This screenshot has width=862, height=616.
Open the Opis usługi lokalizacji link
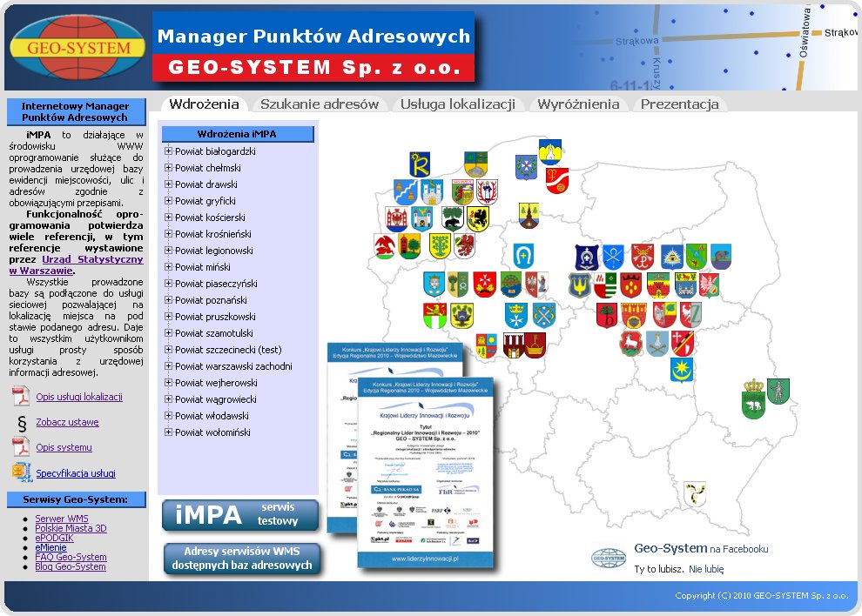(x=79, y=397)
